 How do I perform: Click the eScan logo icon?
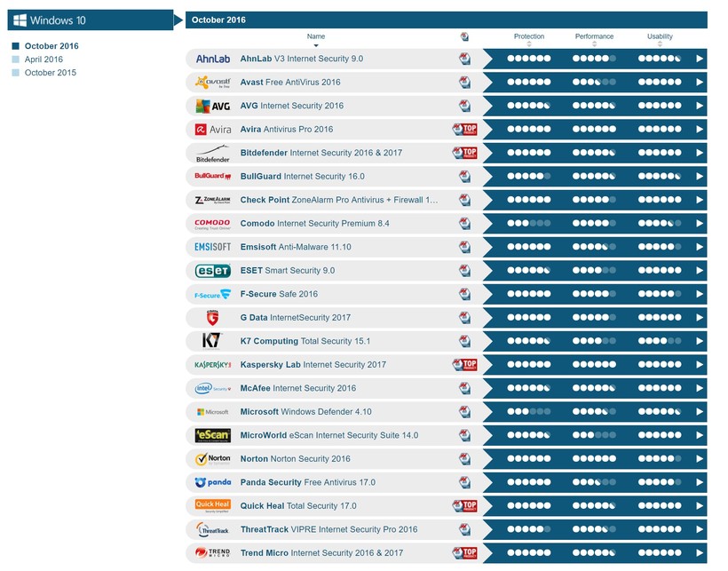[213, 435]
